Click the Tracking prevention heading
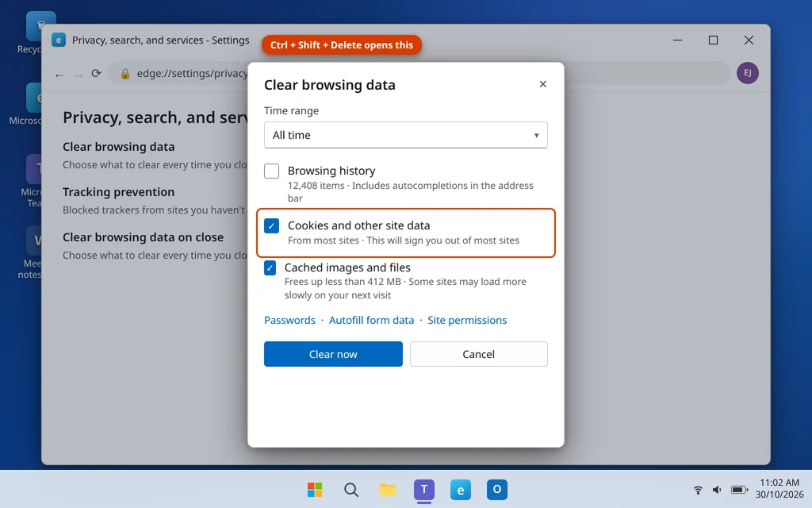Image resolution: width=812 pixels, height=508 pixels. tap(119, 192)
